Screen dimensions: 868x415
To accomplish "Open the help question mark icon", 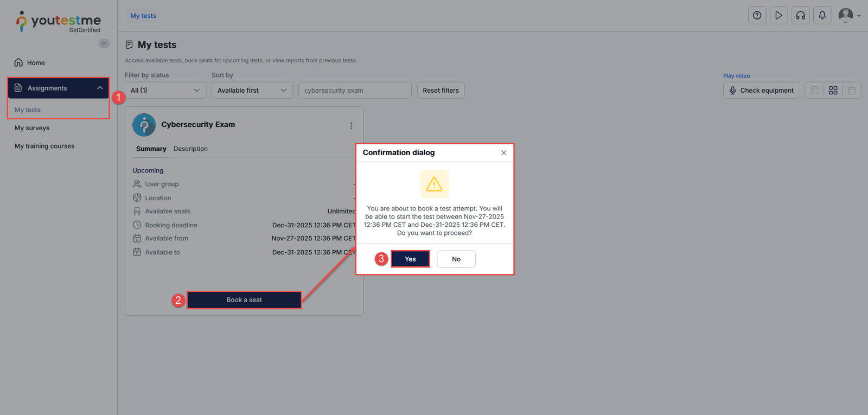I will pyautogui.click(x=757, y=16).
